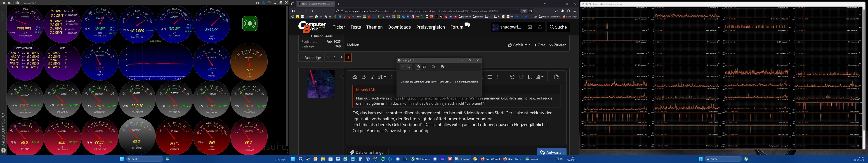Click the editor preview icon
Screen dimensions: 868x163
click(557, 77)
